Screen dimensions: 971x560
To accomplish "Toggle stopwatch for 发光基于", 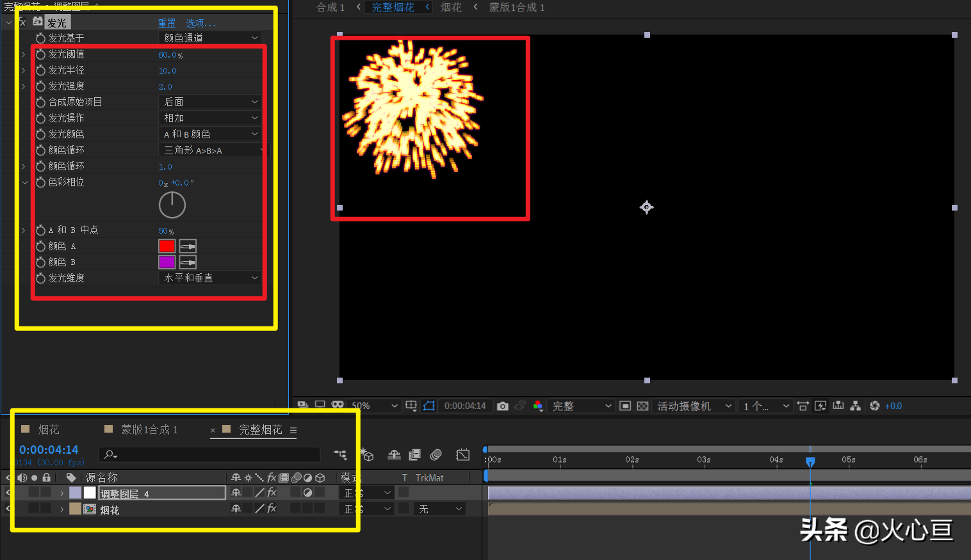I will click(x=41, y=38).
